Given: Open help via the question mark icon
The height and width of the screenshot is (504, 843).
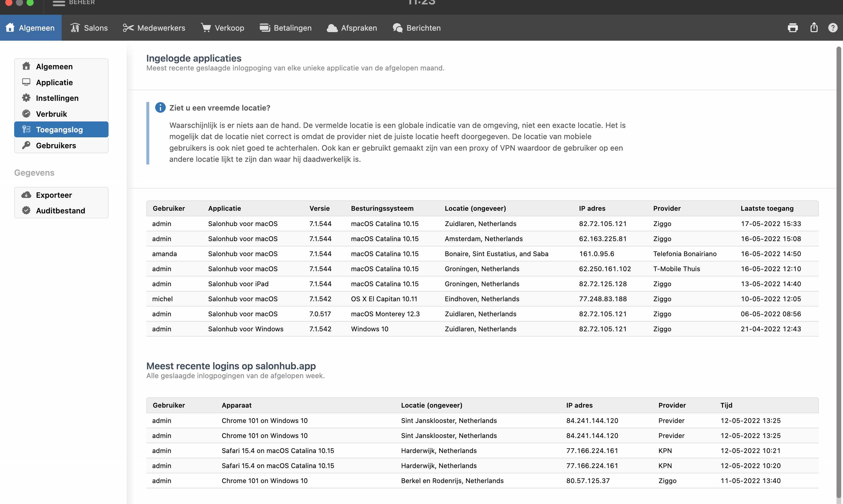Looking at the screenshot, I should point(832,28).
